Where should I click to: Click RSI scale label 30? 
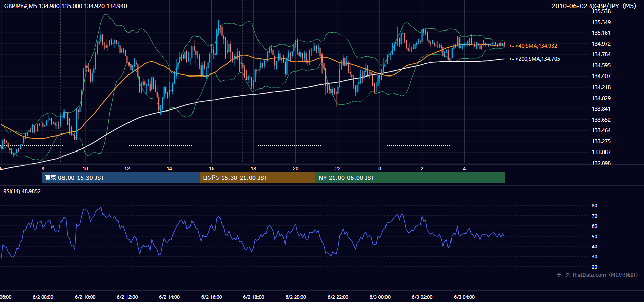[594, 257]
